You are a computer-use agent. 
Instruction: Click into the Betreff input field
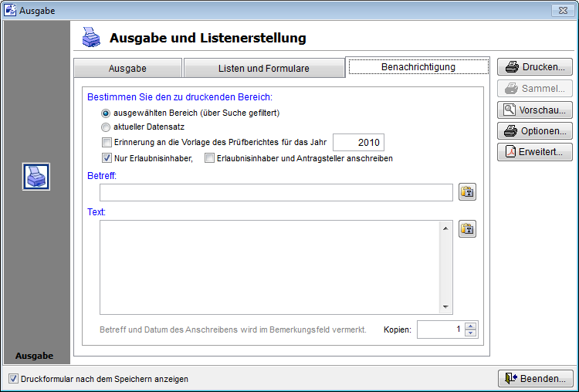point(276,193)
